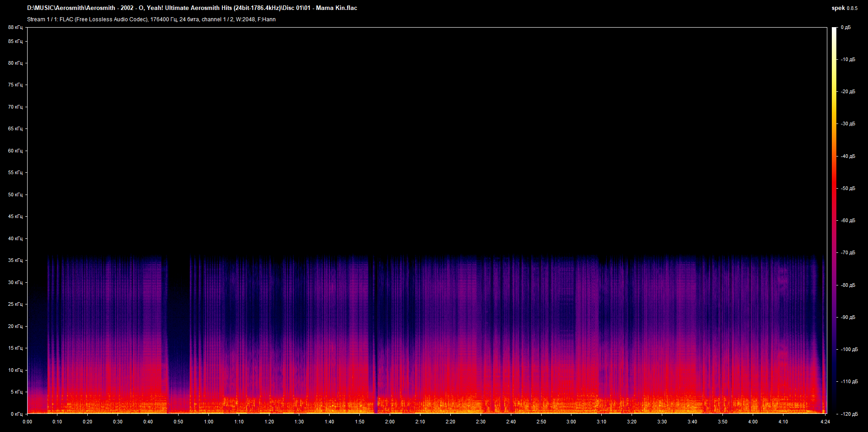Click the 3:10 time axis marker
This screenshot has width=868, height=432.
[601, 422]
